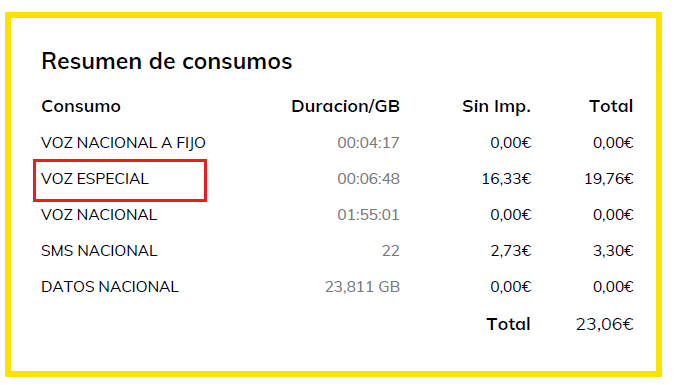676x385 pixels.
Task: Click the 19,76€ total for VOZ ESPECIAL
Action: (x=609, y=179)
